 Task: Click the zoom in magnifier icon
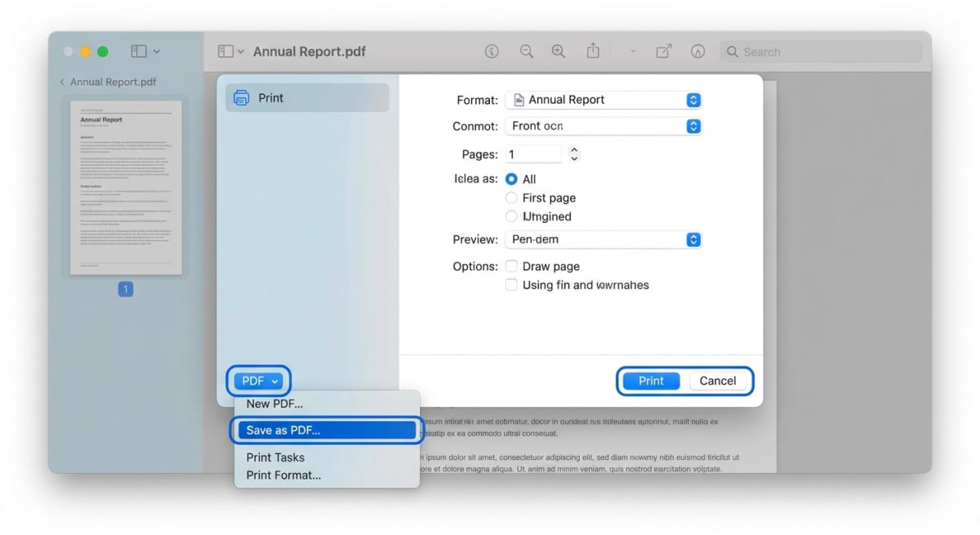pos(559,51)
